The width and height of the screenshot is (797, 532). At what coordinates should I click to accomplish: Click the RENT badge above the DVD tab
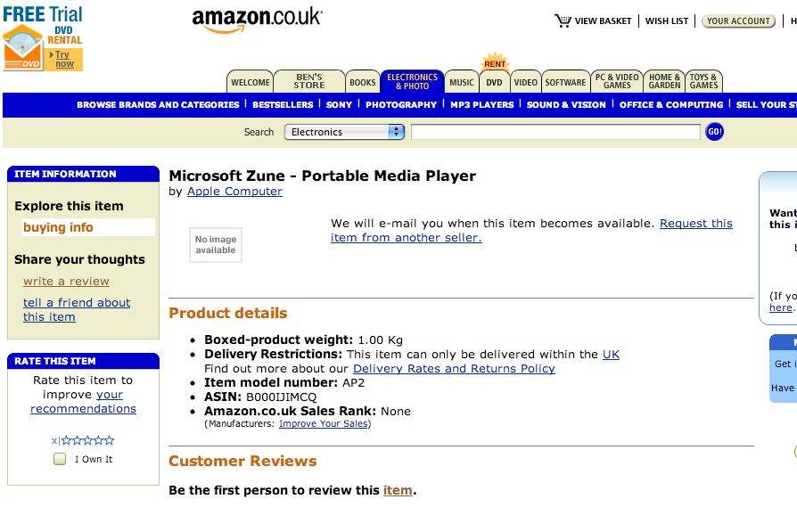click(494, 62)
